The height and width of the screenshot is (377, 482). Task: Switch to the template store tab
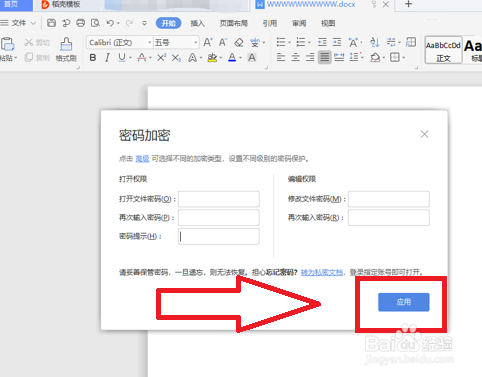(61, 4)
